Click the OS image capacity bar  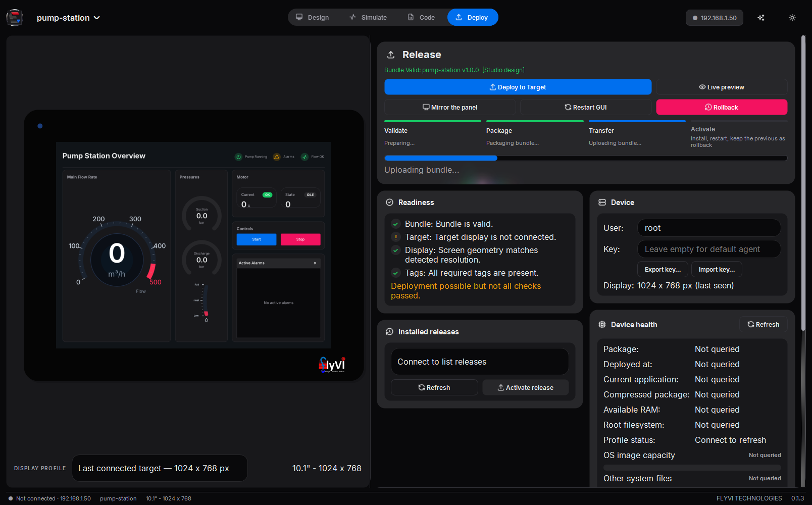692,468
